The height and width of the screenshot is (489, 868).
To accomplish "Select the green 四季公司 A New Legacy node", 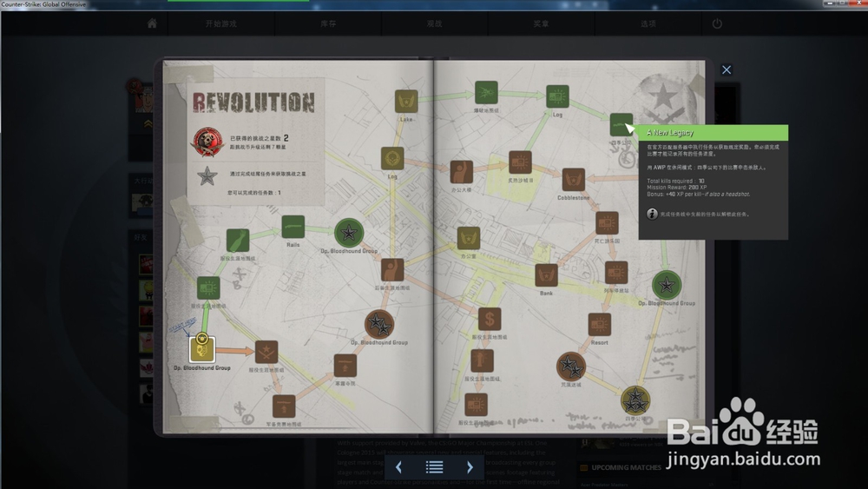I will pos(621,124).
